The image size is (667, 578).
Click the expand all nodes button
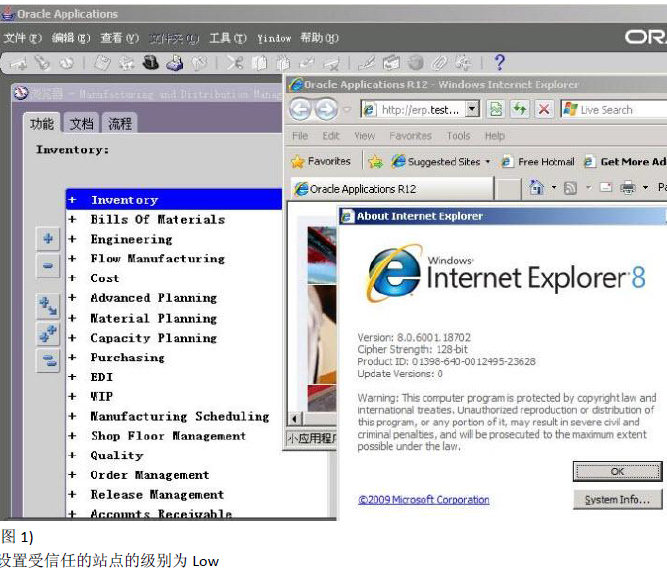pos(48,333)
